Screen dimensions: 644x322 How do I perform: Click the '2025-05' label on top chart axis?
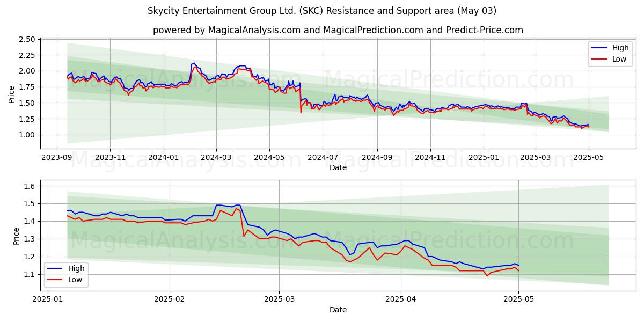(x=588, y=158)
